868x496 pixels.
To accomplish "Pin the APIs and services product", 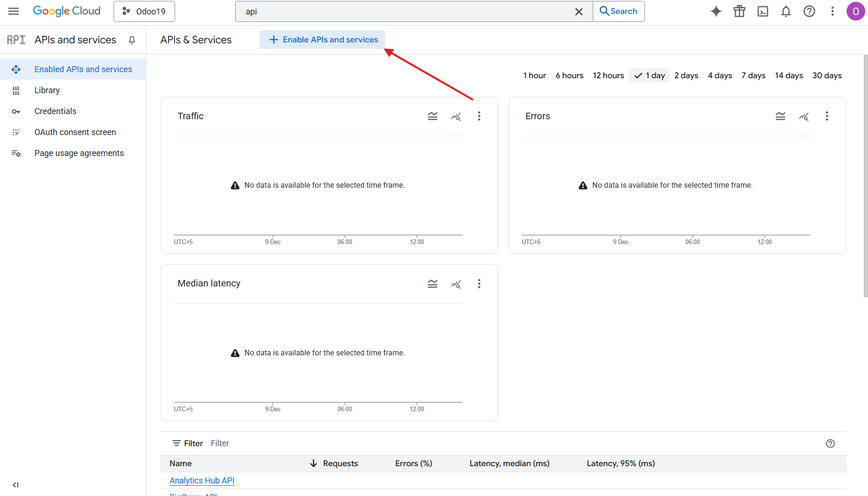I will (x=132, y=40).
